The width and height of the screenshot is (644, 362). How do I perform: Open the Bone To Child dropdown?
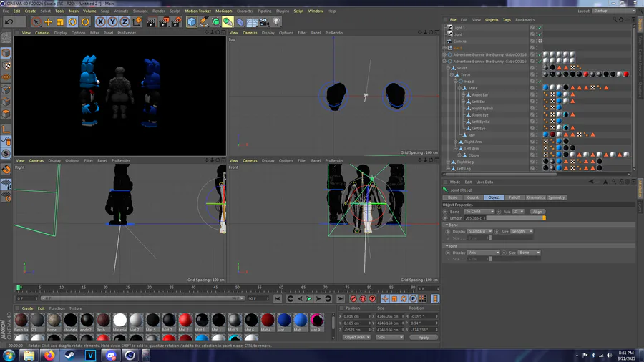click(479, 212)
